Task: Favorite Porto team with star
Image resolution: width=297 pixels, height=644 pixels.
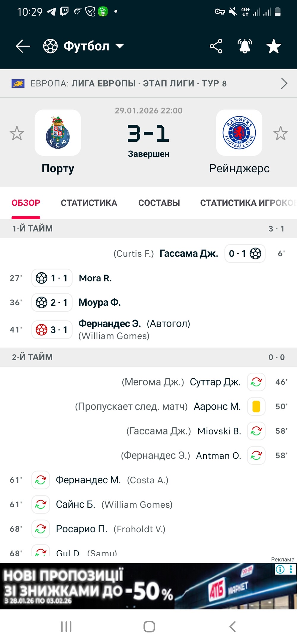Action: point(17,133)
